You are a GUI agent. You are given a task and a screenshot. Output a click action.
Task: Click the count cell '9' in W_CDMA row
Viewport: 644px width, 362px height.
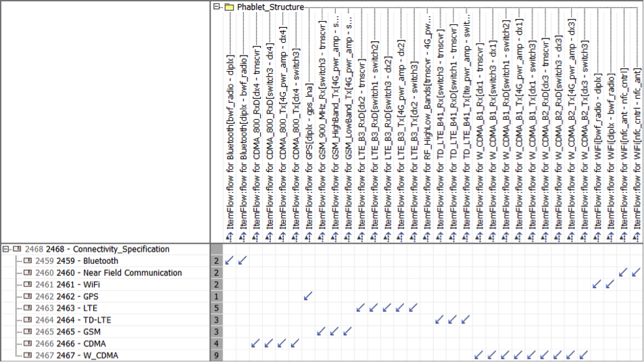pyautogui.click(x=216, y=355)
